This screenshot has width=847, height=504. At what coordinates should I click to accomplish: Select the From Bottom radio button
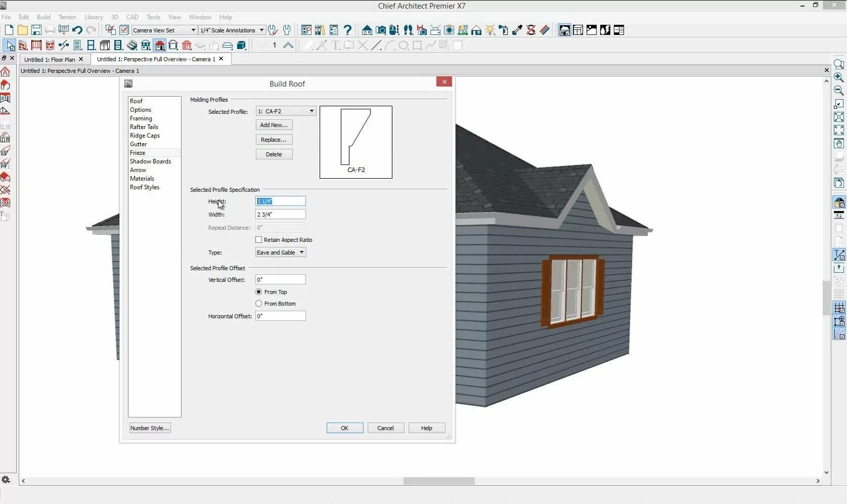(259, 304)
